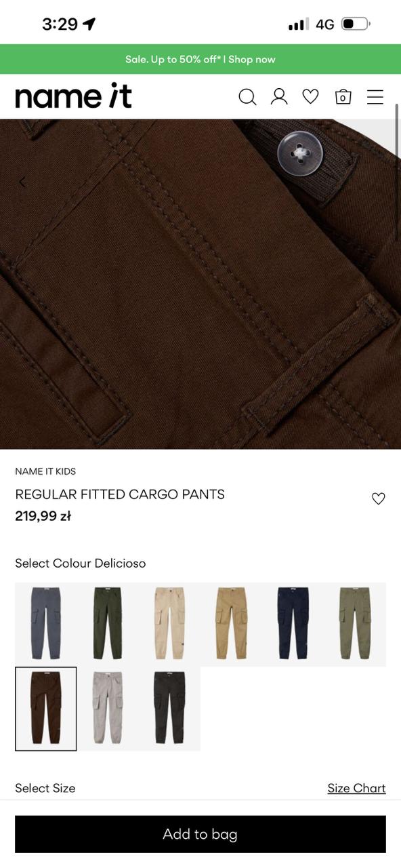Add cargo pants to wishlist via heart
The image size is (401, 868).
pos(379,498)
